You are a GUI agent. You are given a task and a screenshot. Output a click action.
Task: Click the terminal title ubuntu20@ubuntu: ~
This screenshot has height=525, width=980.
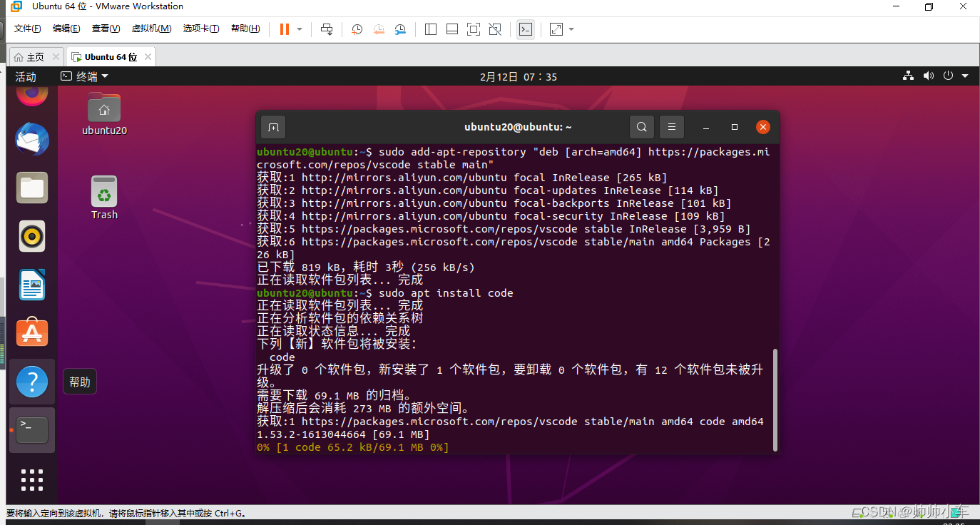point(518,127)
